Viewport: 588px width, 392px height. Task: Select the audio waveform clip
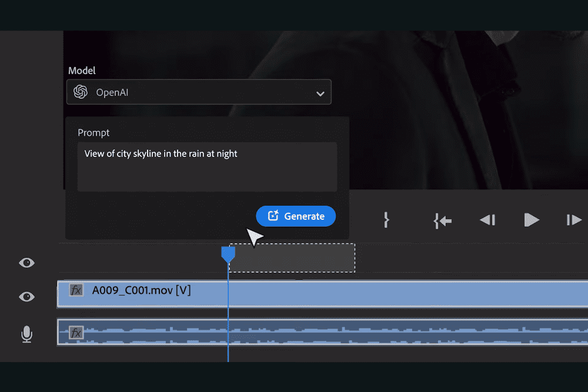(322, 332)
